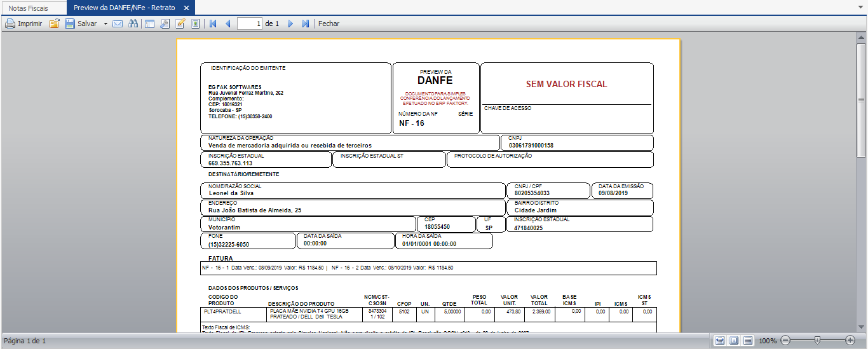The height and width of the screenshot is (349, 868).
Task: Enable fit page width view mode
Action: coord(720,341)
